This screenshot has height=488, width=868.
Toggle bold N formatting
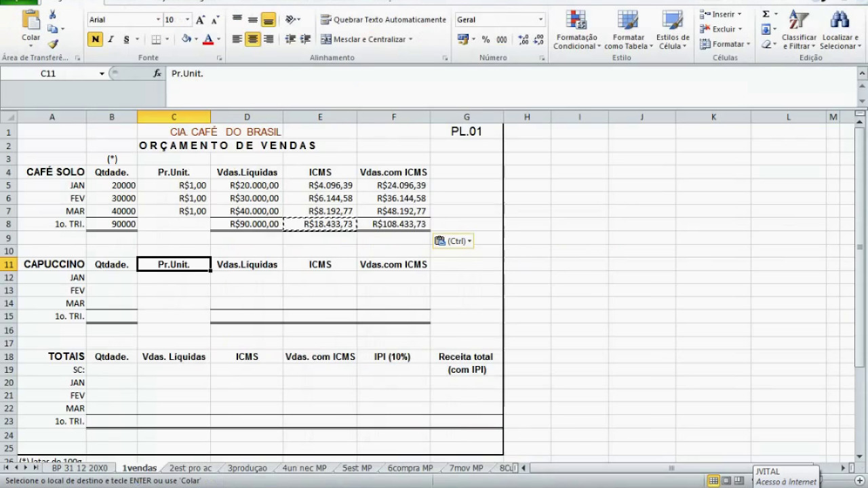(95, 39)
